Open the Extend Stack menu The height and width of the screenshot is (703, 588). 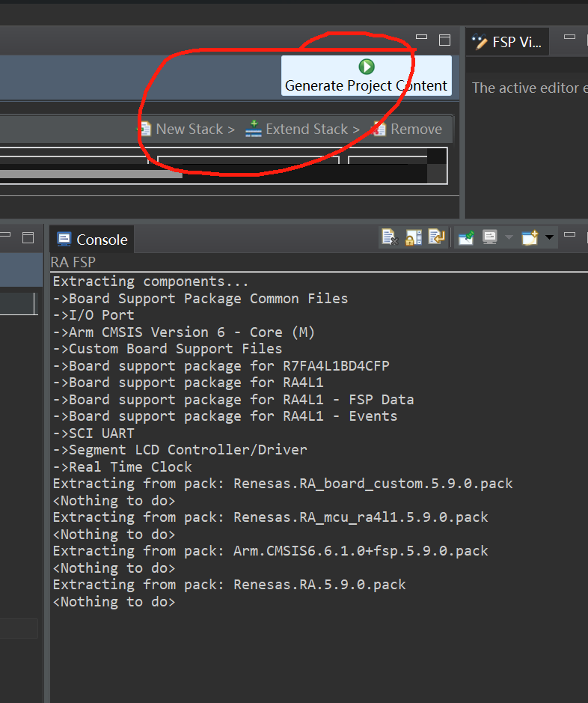(x=302, y=129)
